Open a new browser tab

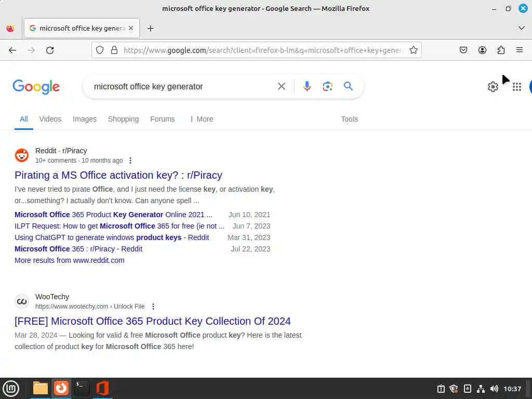[150, 29]
